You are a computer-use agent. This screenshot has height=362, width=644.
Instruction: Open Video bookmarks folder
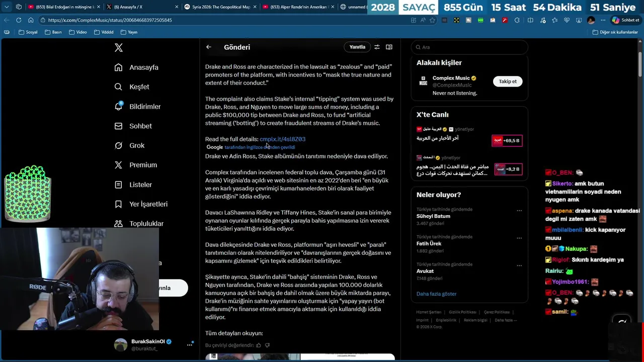pyautogui.click(x=78, y=32)
